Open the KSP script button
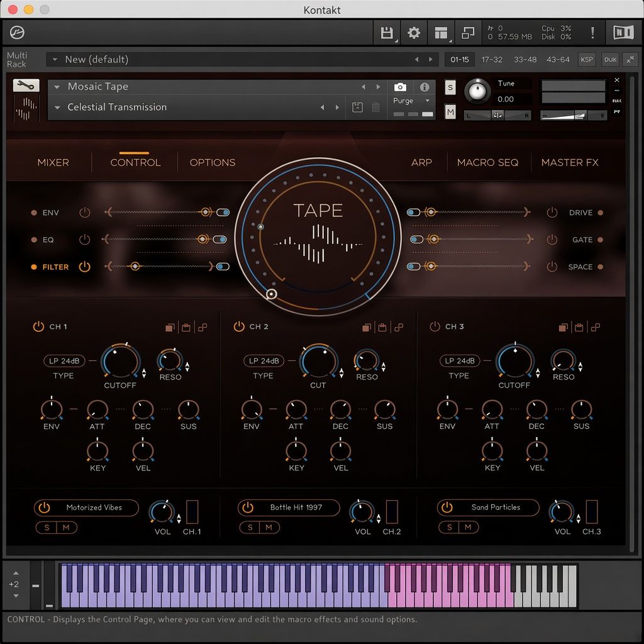644x644 pixels. pos(587,60)
